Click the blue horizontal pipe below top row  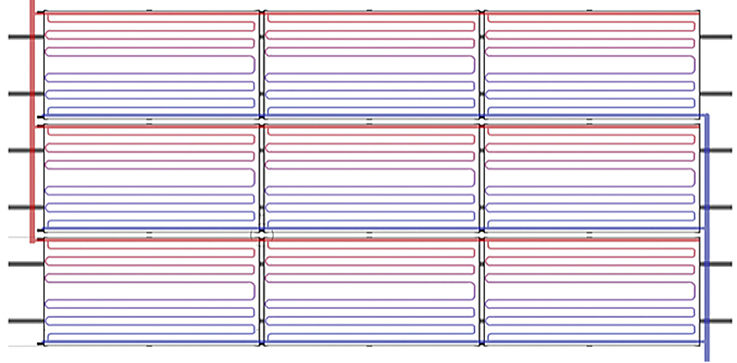374,116
